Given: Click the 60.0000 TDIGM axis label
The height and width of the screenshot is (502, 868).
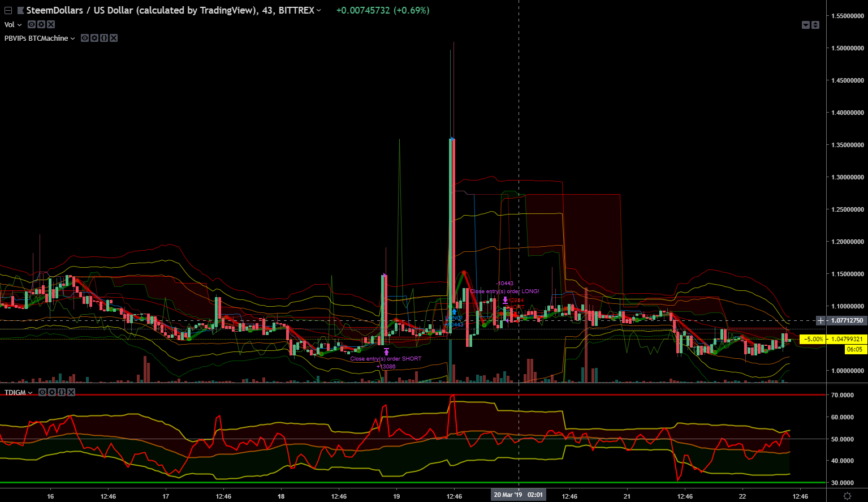Looking at the screenshot, I should [x=842, y=417].
